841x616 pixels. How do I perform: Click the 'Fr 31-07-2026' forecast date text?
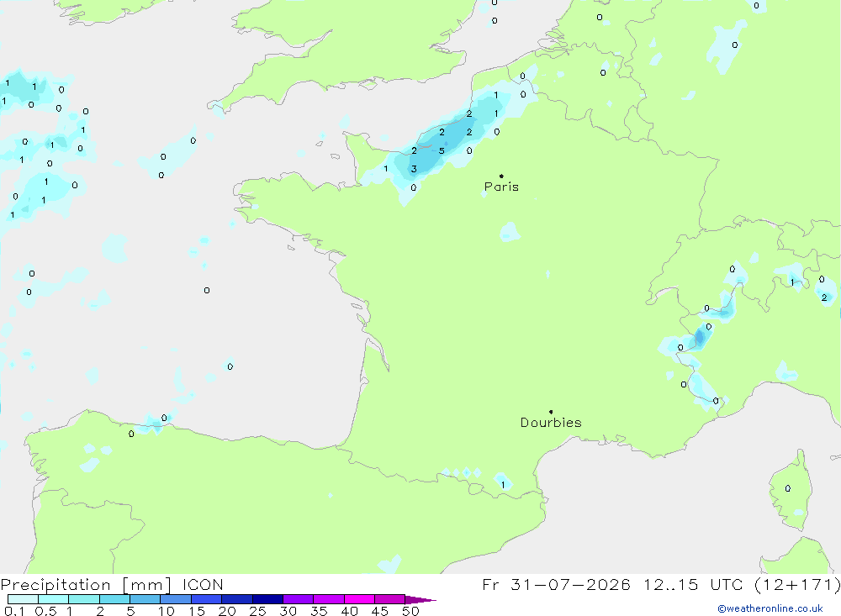point(556,584)
